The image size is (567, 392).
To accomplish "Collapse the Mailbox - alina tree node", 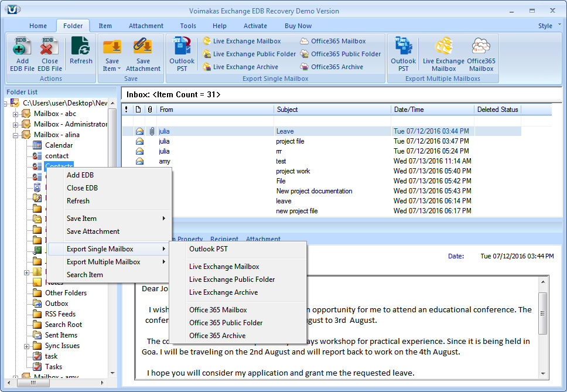I will point(16,135).
